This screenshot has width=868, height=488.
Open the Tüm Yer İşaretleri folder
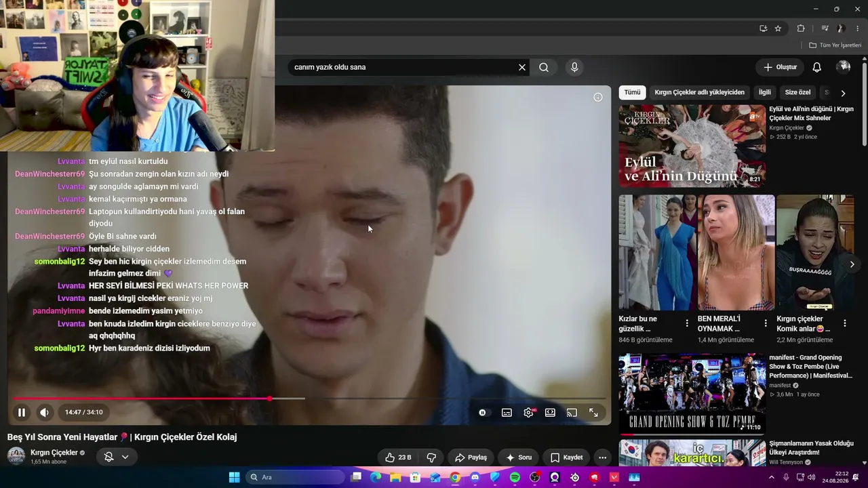[835, 45]
